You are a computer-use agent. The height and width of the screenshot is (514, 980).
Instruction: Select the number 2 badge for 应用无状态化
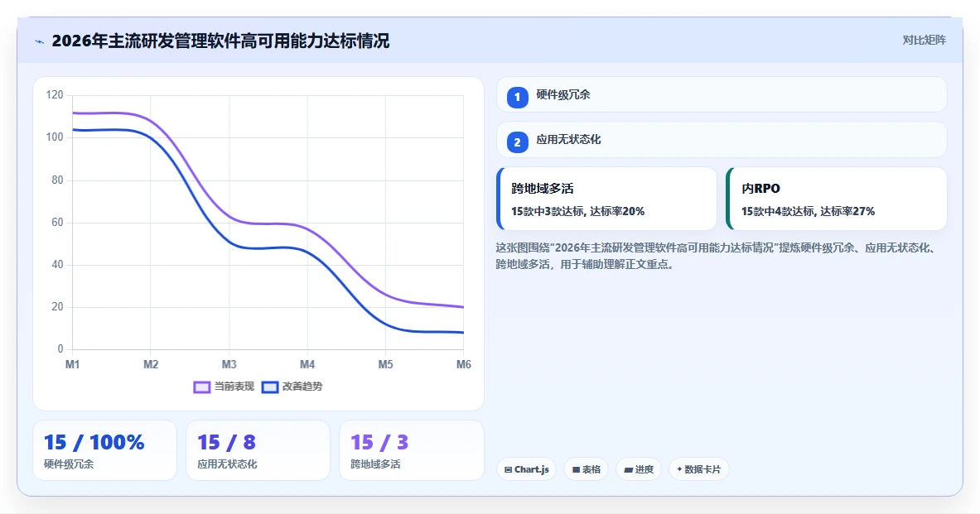click(x=517, y=142)
